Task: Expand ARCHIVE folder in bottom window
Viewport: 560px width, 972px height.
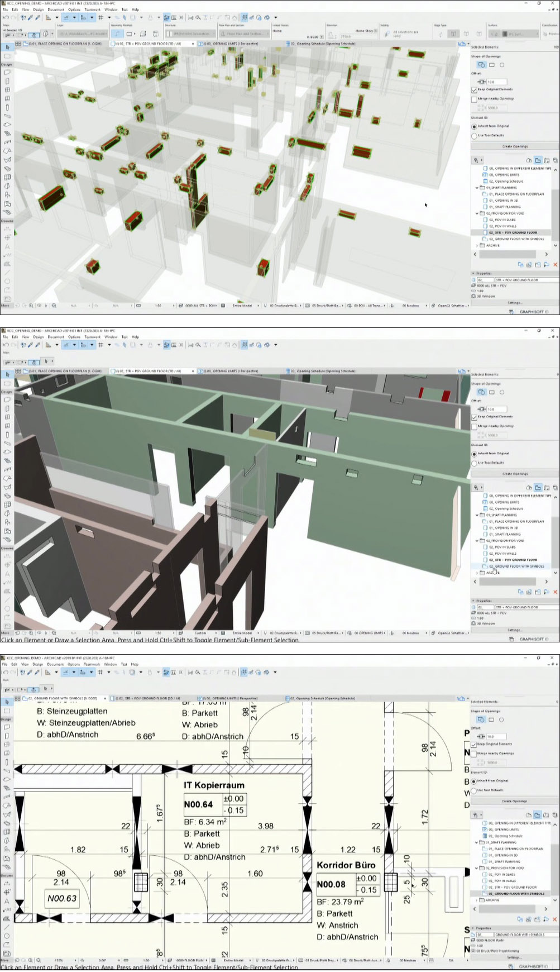Action: pyautogui.click(x=477, y=900)
